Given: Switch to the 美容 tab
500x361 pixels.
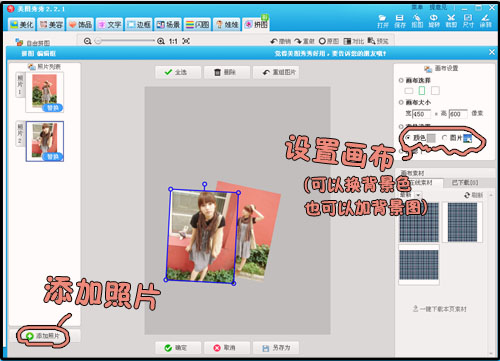Looking at the screenshot, I should click(x=51, y=24).
